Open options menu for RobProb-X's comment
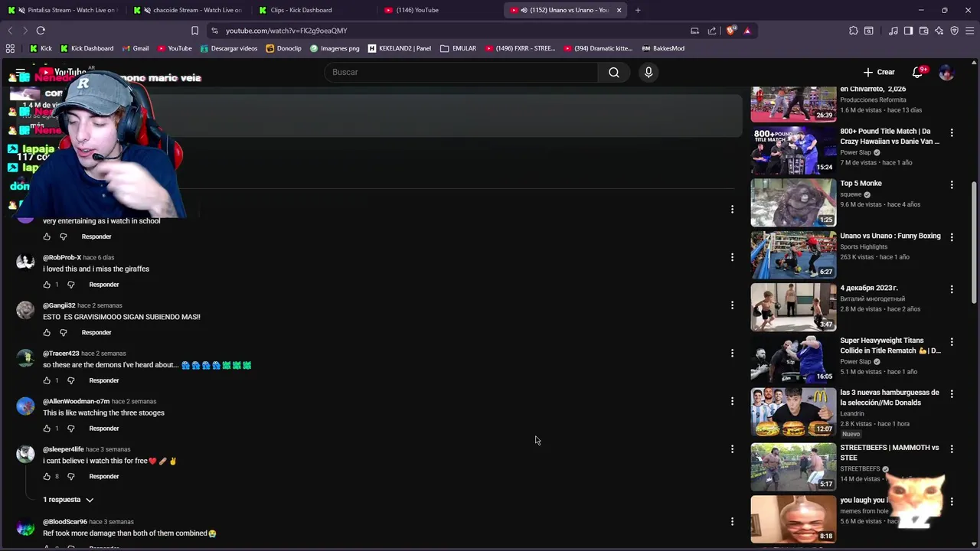The height and width of the screenshot is (551, 980). (732, 257)
